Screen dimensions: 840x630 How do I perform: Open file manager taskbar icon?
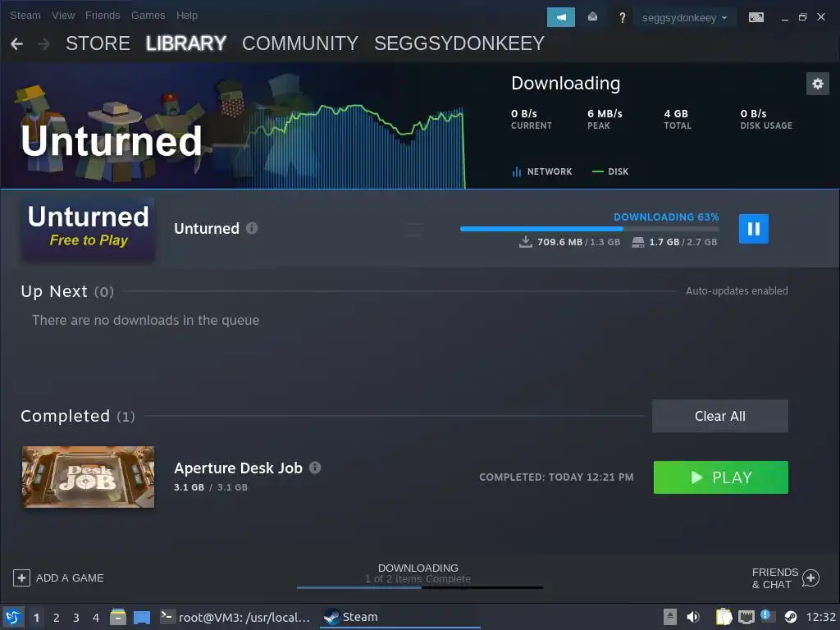pos(118,617)
